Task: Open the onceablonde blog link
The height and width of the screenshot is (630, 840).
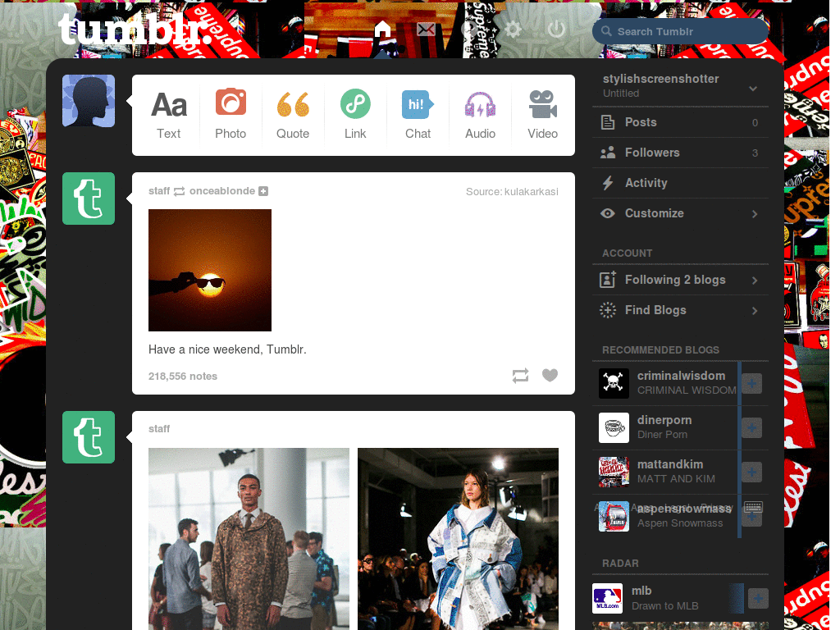Action: [221, 191]
